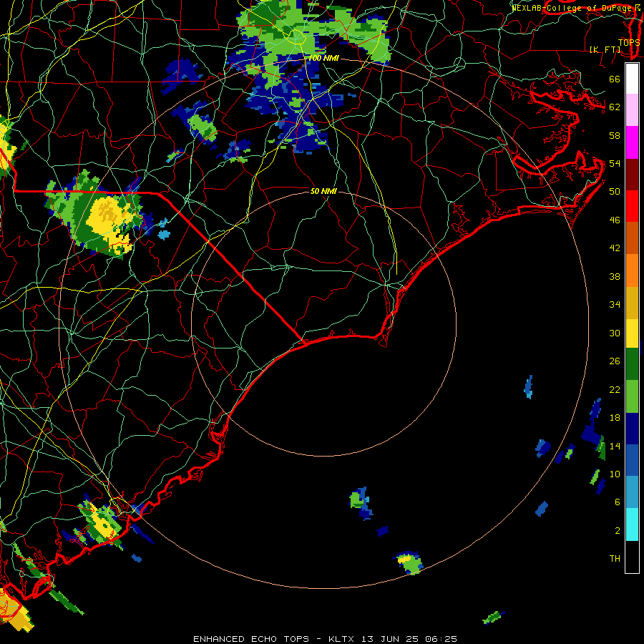This screenshot has height=644, width=644.
Task: Click the light green legend swatch
Action: 632,396
